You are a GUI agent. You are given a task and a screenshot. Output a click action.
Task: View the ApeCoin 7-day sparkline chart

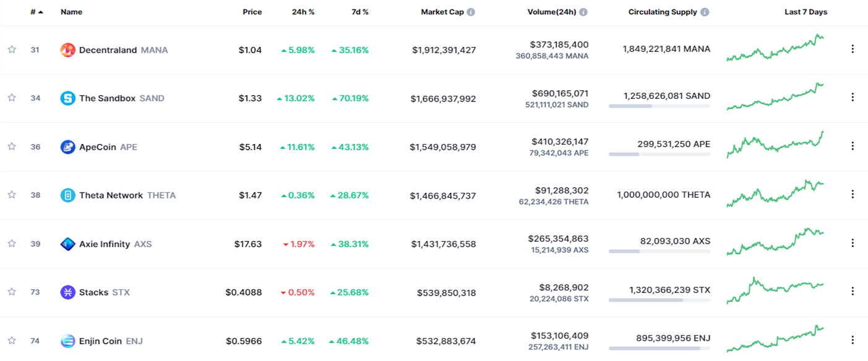(775, 145)
